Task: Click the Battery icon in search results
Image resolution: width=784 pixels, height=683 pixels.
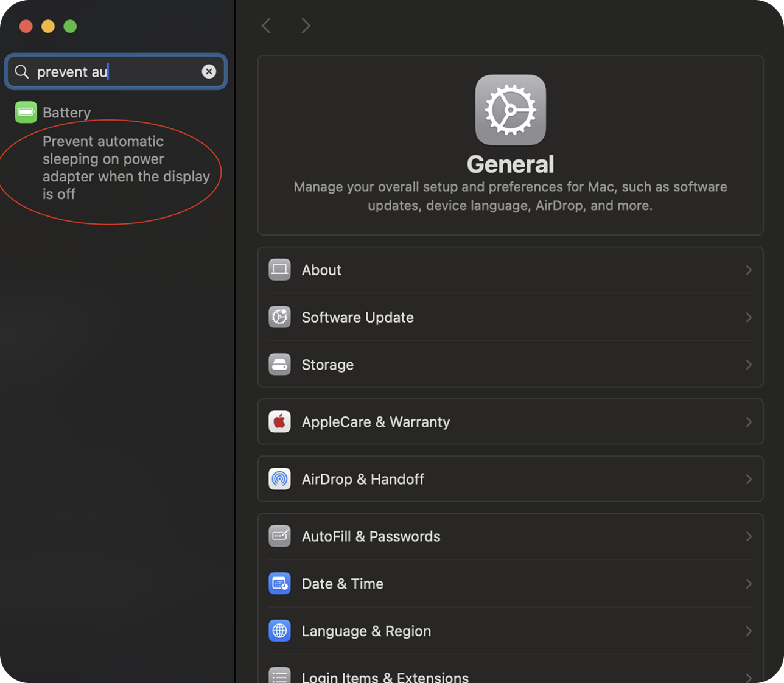Action: pos(26,112)
